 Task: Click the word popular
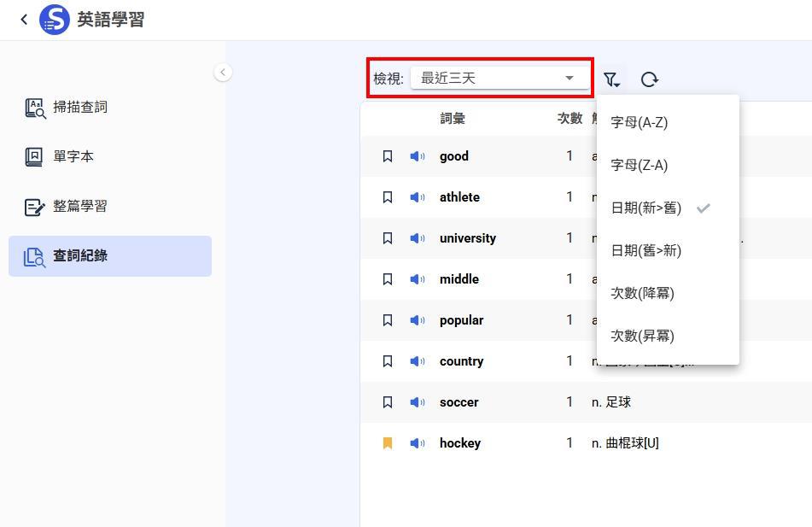[461, 321]
